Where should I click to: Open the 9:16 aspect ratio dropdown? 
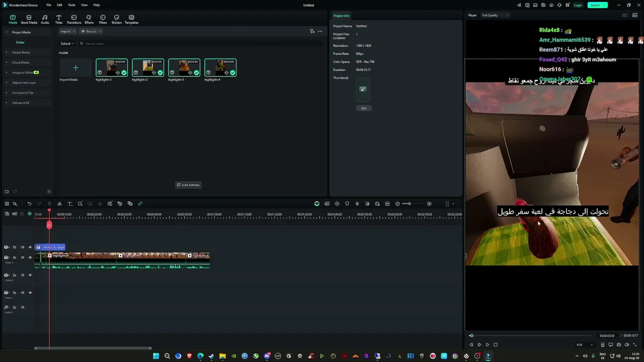pos(584,345)
